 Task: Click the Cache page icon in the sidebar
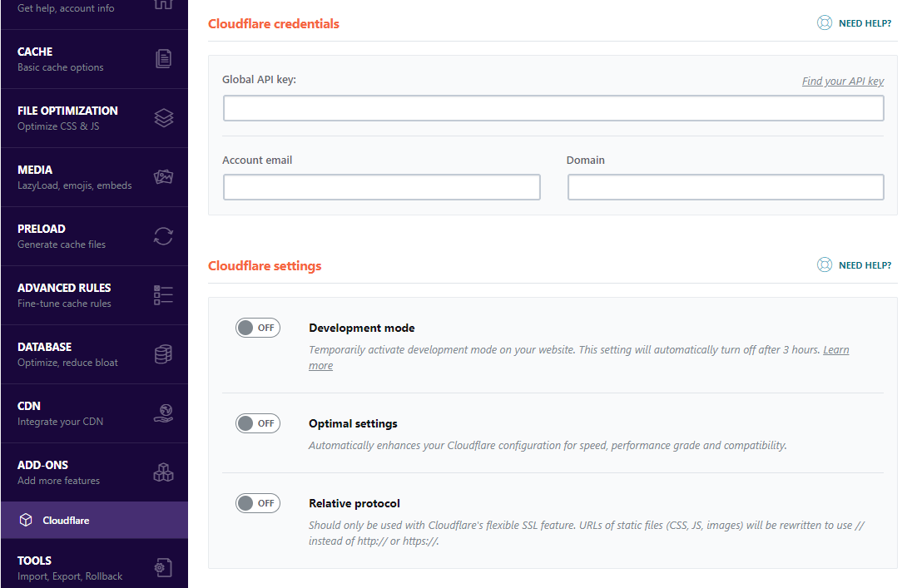tap(164, 58)
